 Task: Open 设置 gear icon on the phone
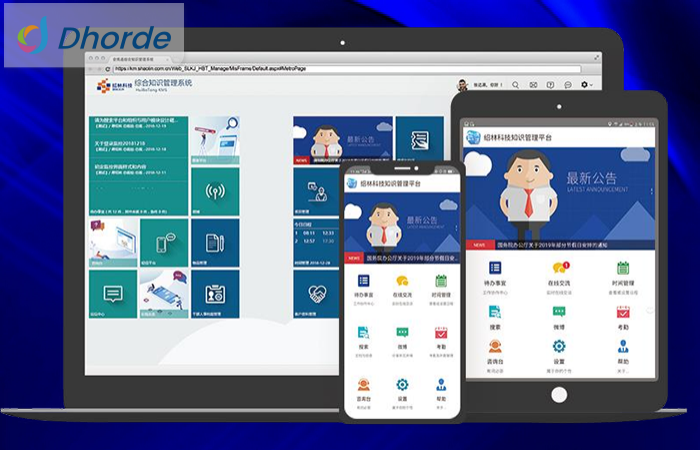coord(402,384)
